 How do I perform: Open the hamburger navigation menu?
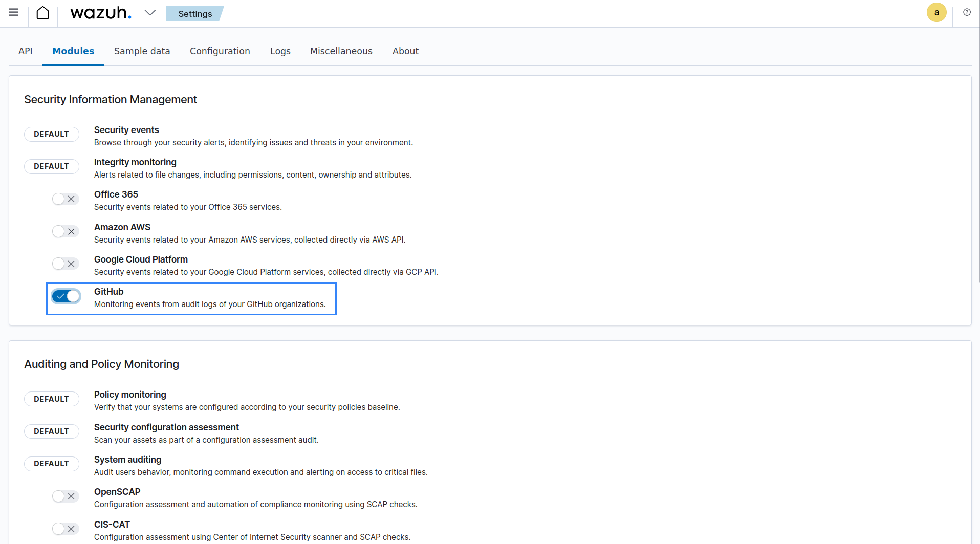tap(14, 13)
